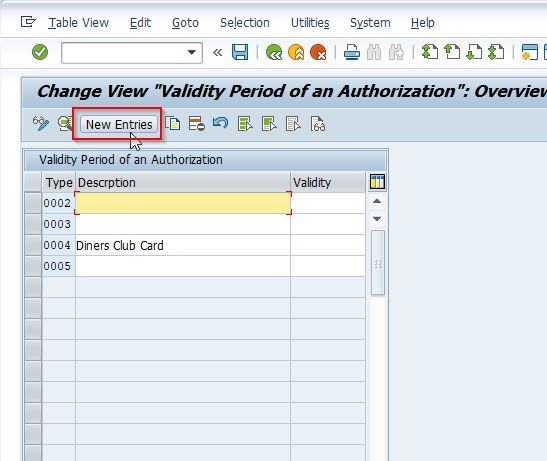
Task: Open the SAP window menu icon
Action: tap(28, 22)
